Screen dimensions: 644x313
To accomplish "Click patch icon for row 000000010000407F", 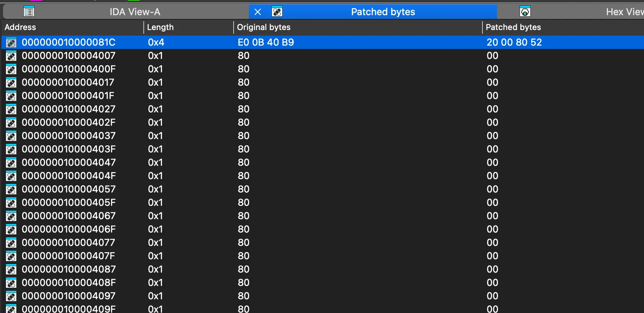I will pos(11,256).
